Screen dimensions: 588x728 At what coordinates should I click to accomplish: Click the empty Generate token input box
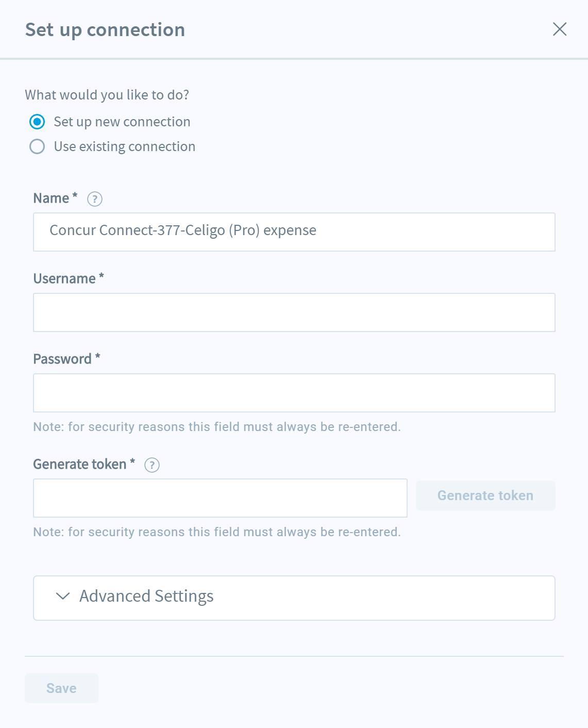click(x=220, y=498)
